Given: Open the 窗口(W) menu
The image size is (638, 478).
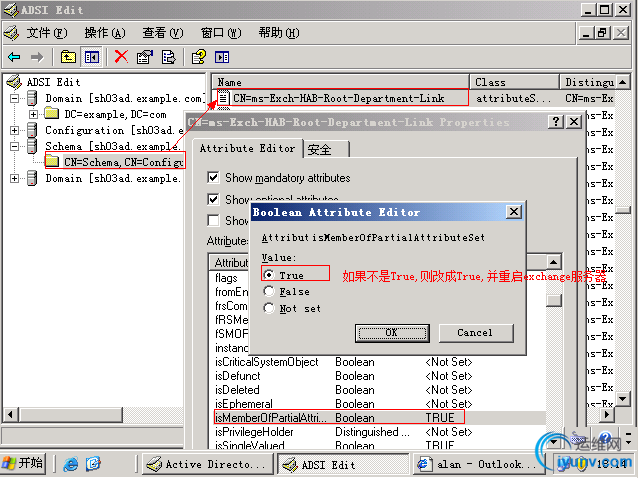Looking at the screenshot, I should 221,33.
